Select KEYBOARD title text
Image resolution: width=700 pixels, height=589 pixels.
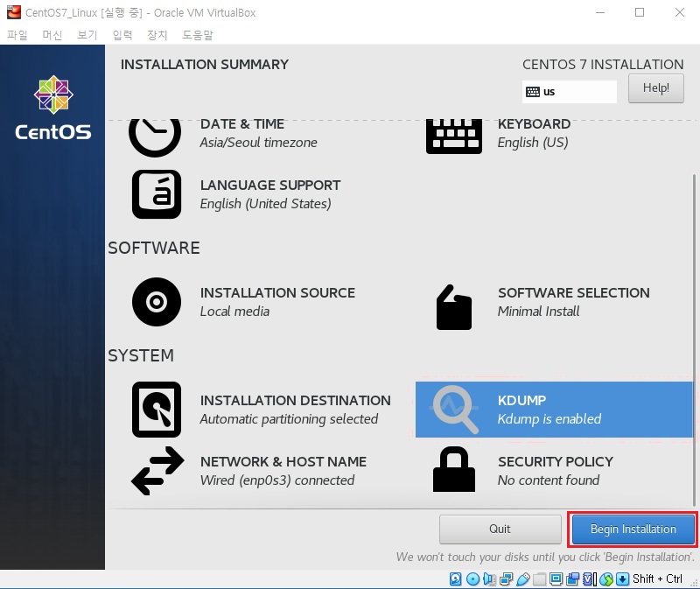pos(534,123)
